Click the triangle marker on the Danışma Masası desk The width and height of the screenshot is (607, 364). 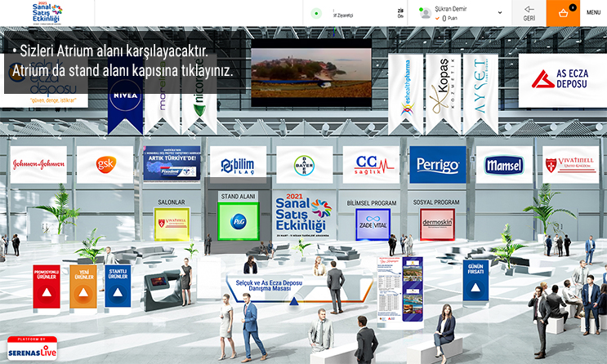tap(294, 301)
